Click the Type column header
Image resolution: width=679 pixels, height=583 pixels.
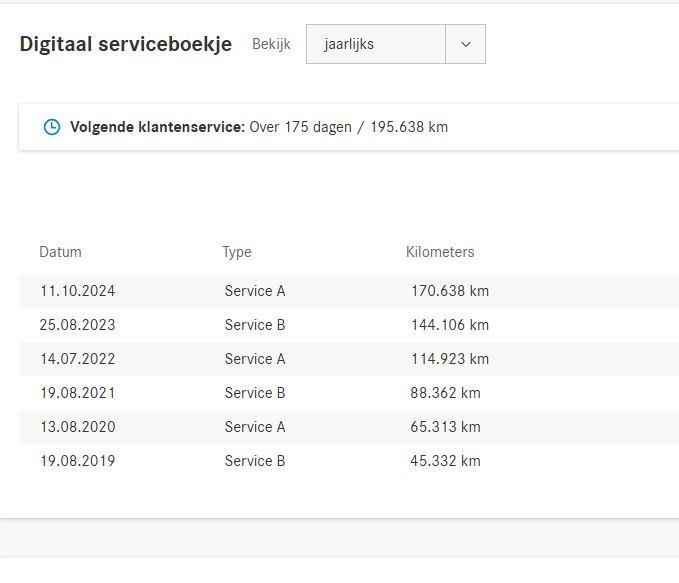pyautogui.click(x=237, y=252)
